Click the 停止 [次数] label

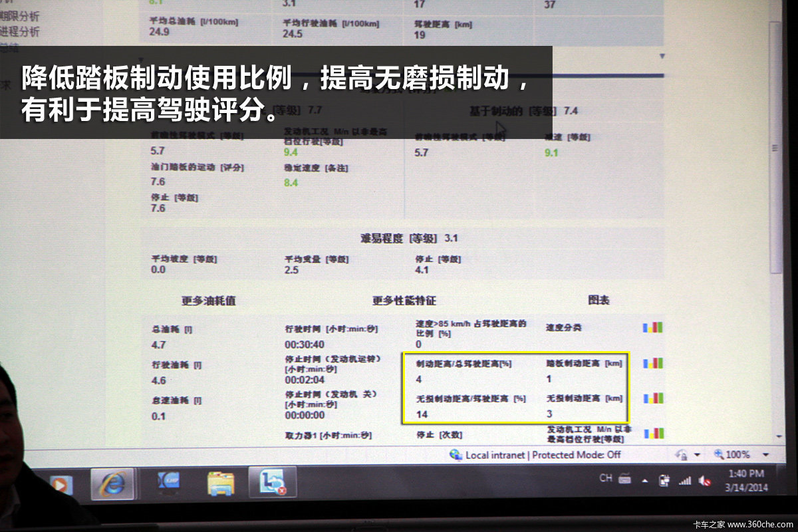tap(439, 435)
